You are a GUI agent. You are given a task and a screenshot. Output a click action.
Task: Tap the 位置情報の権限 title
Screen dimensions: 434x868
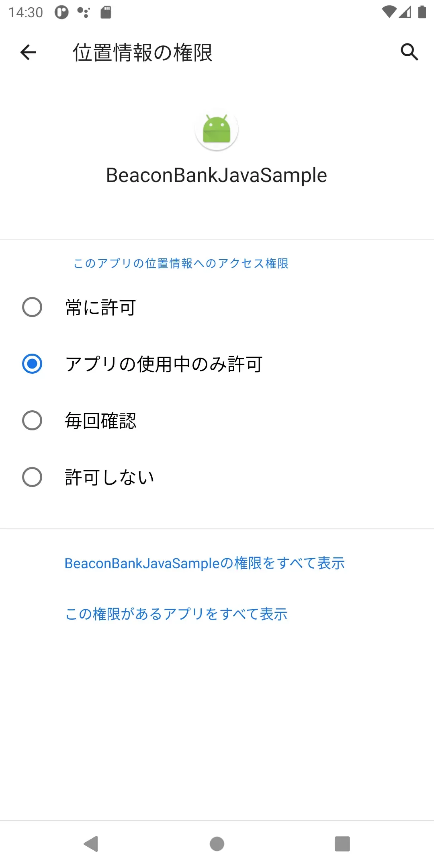(x=143, y=51)
